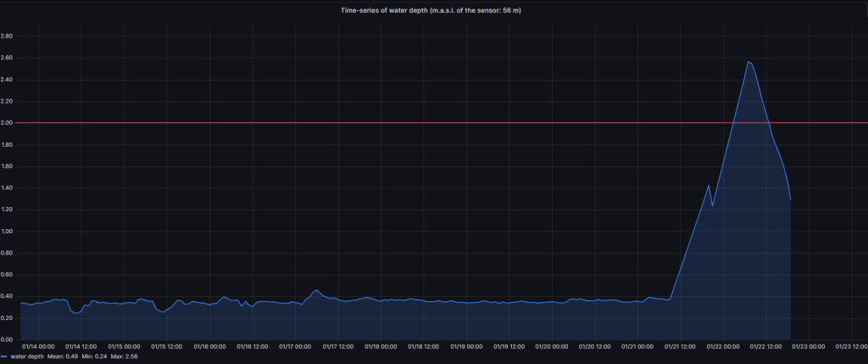
Task: Click the Mean: 0.49 legend value
Action: coord(68,357)
